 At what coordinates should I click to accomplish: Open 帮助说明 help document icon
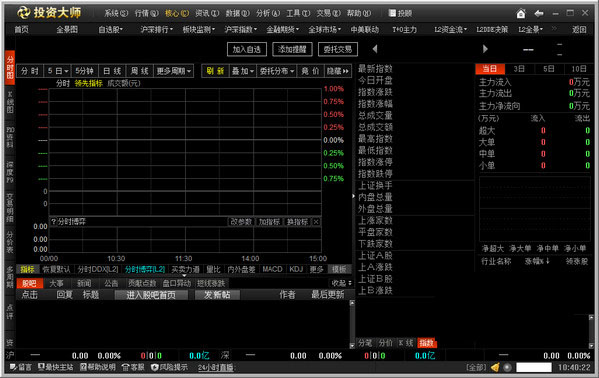click(98, 367)
